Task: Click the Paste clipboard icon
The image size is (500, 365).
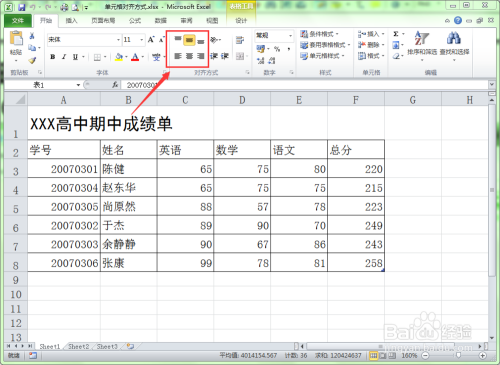Action: [16, 39]
